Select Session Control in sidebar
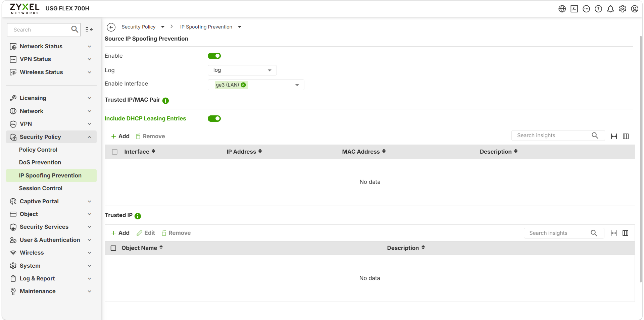644x320 pixels. pos(41,188)
